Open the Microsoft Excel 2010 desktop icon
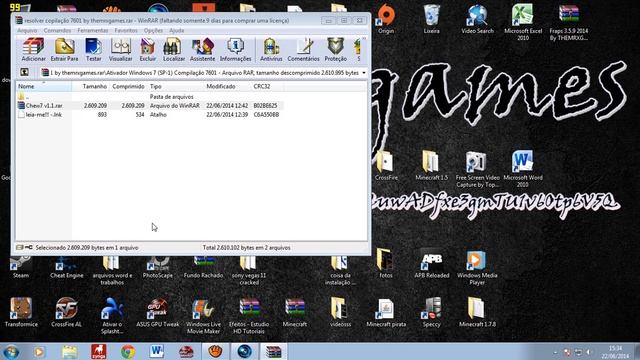 [523, 22]
